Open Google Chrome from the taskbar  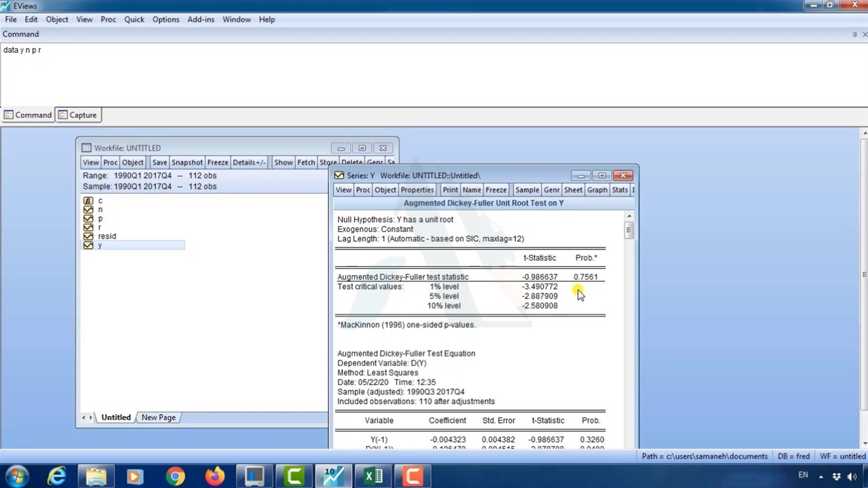pyautogui.click(x=175, y=476)
